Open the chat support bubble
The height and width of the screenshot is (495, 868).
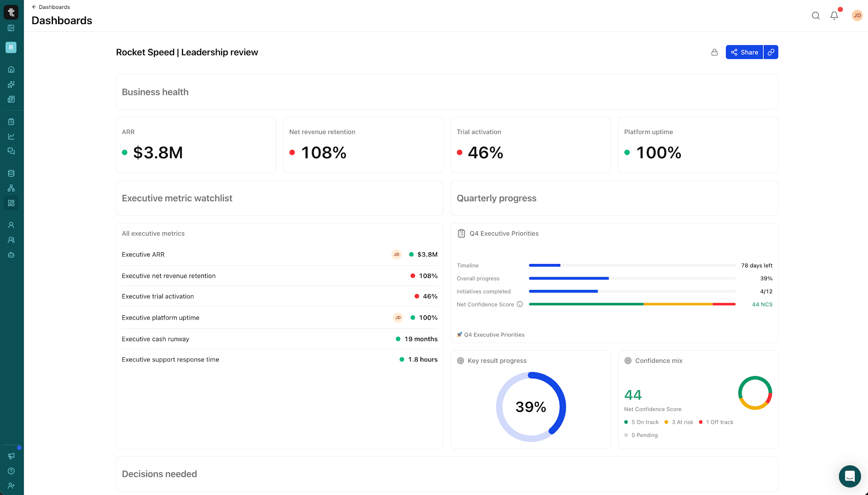[x=850, y=476]
